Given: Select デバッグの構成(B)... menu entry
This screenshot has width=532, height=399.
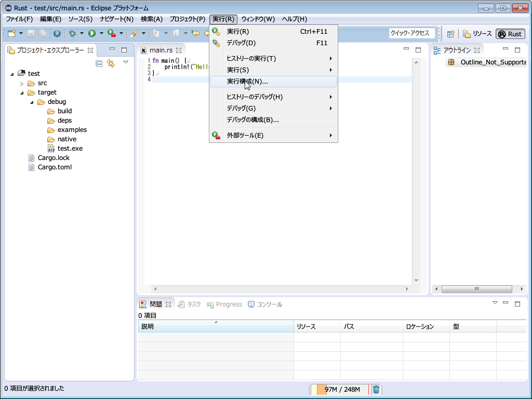Looking at the screenshot, I should point(273,120).
